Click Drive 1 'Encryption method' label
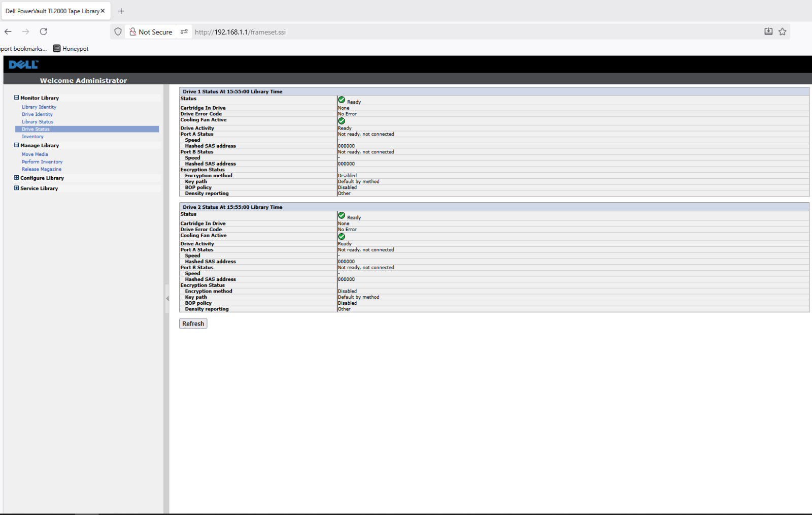Image resolution: width=812 pixels, height=515 pixels. pos(209,176)
